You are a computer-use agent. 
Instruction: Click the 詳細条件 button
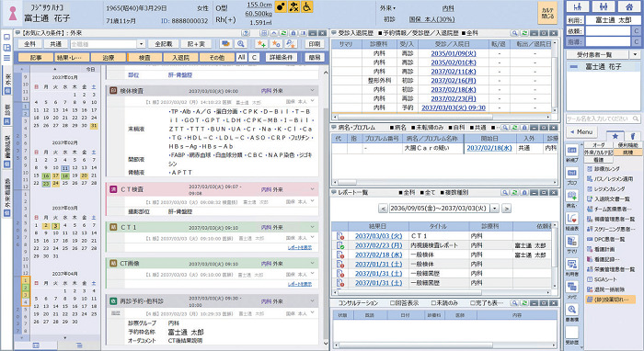(x=282, y=57)
